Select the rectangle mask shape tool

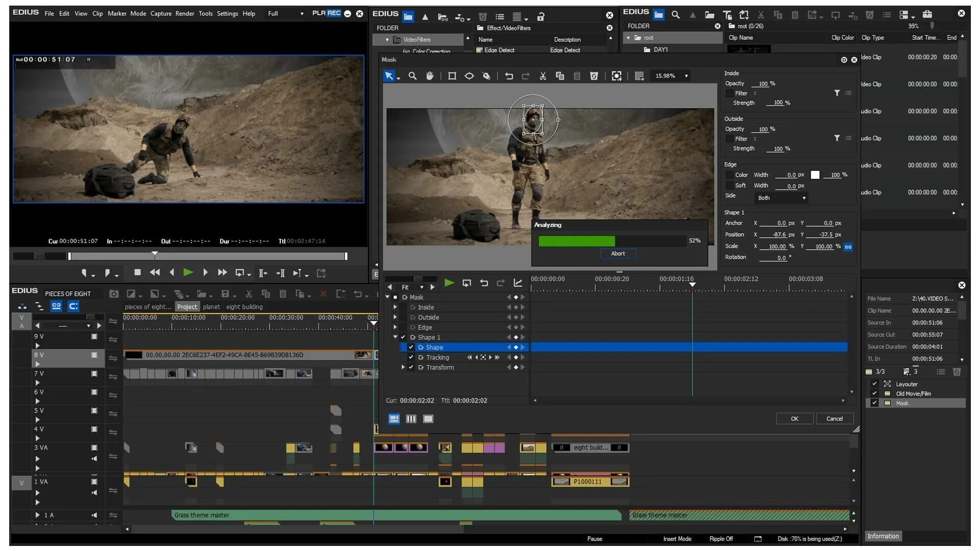tap(452, 76)
